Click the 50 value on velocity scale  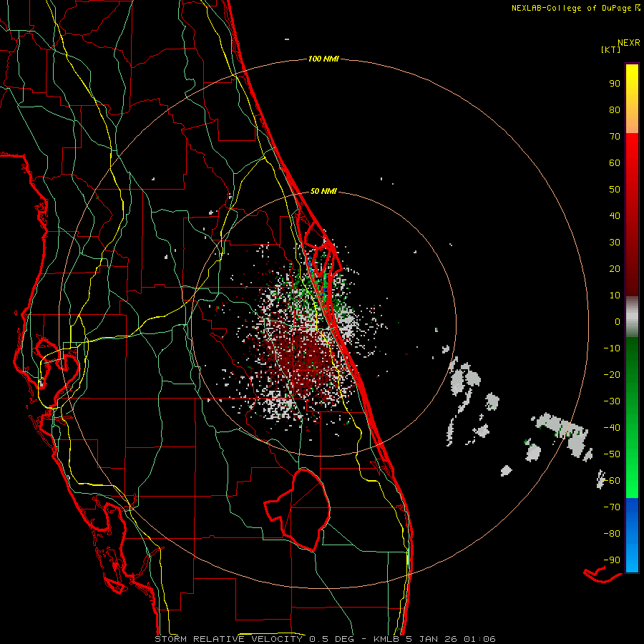(615, 190)
